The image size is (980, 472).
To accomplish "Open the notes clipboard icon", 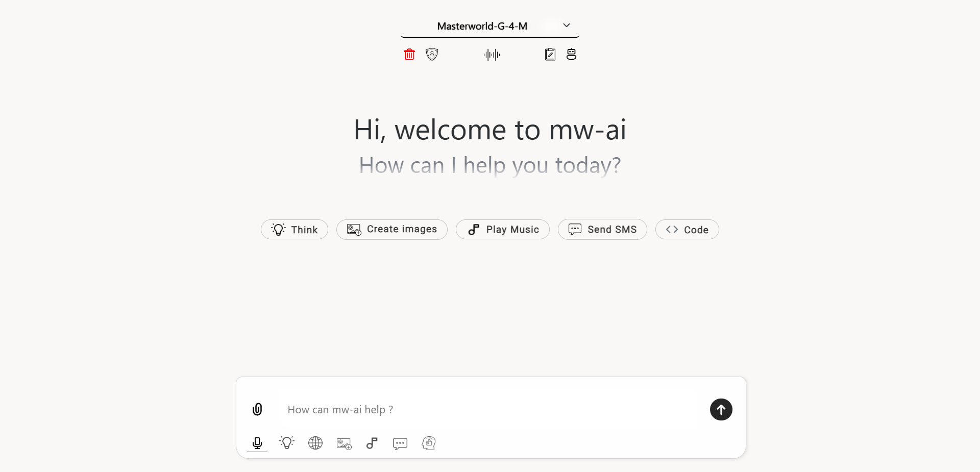I will tap(550, 54).
